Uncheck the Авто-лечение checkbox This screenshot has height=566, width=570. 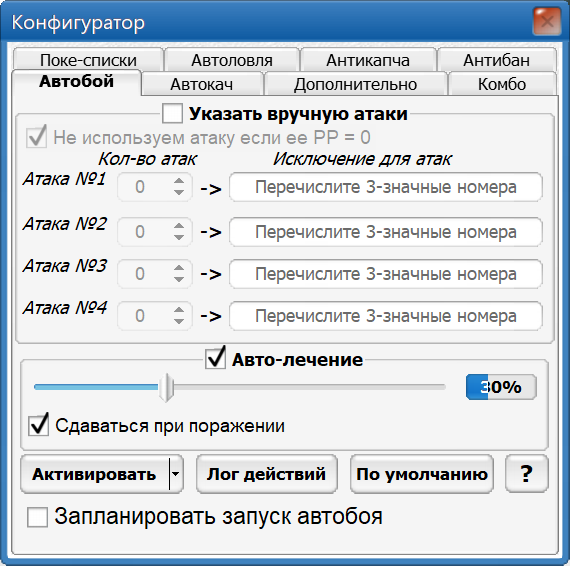pyautogui.click(x=215, y=358)
